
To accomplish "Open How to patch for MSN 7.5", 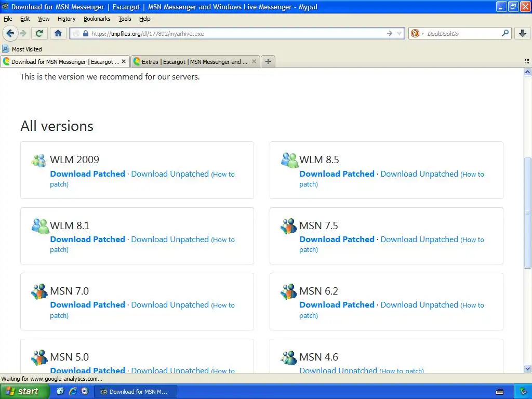I will pyautogui.click(x=473, y=240).
